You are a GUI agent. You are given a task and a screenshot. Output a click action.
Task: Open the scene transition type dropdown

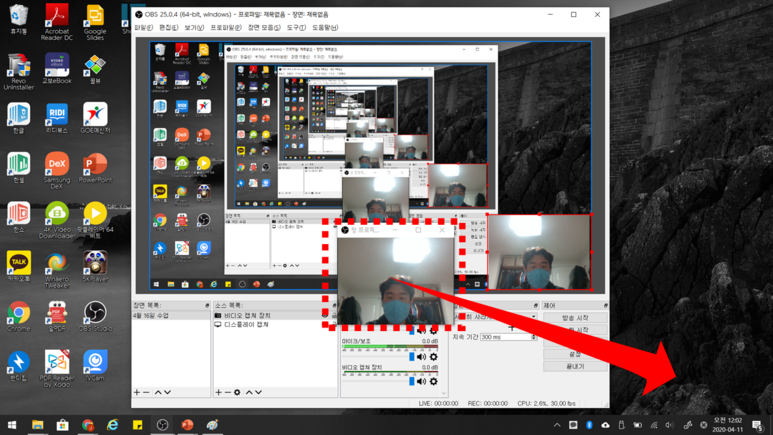[x=533, y=317]
